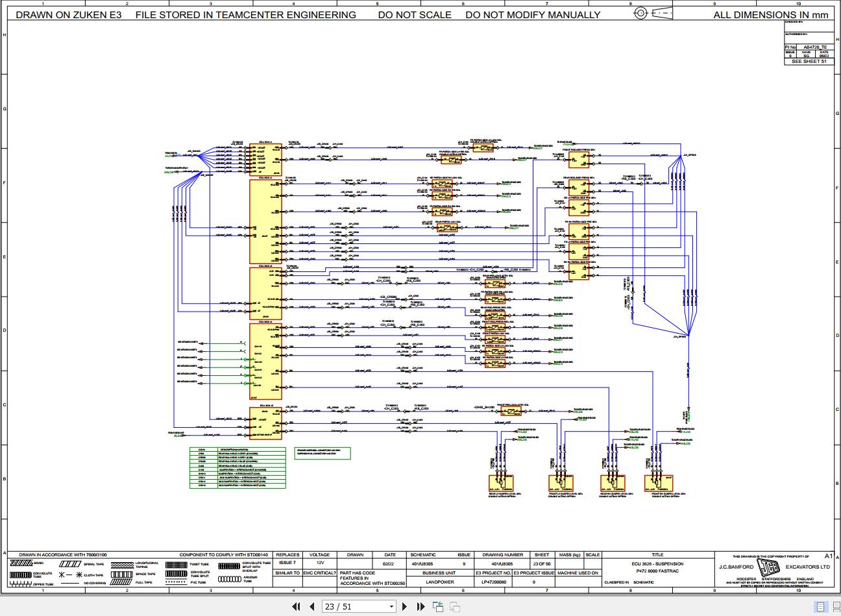This screenshot has width=841, height=616.
Task: Jump to the last page
Action: click(419, 606)
